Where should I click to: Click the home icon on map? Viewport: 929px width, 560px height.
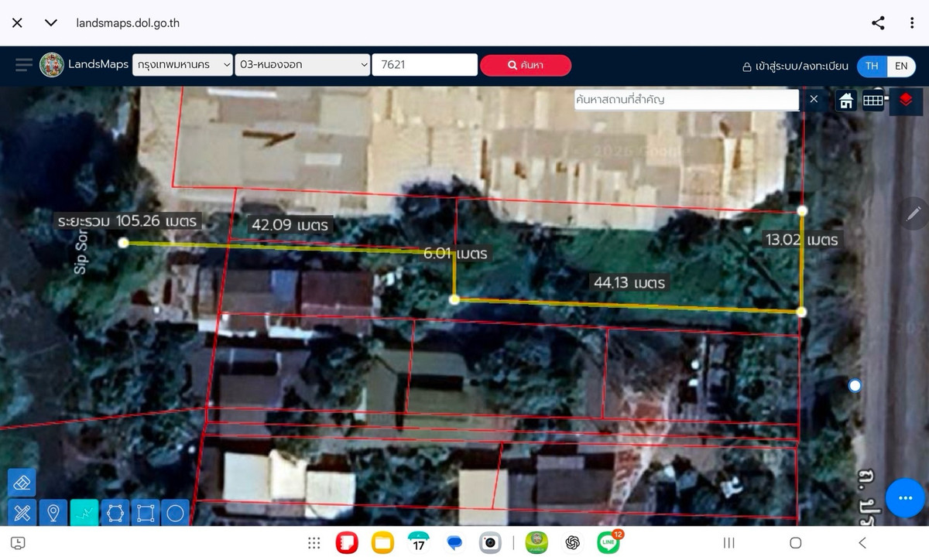click(x=846, y=100)
